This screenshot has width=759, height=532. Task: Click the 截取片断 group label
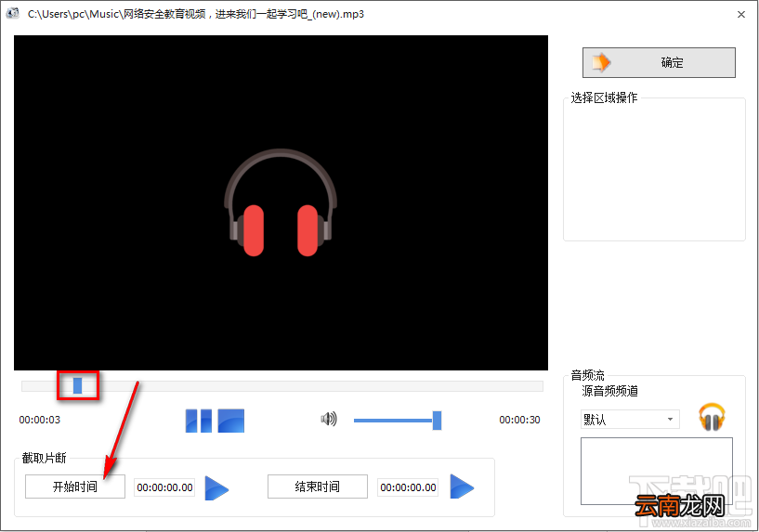point(44,458)
